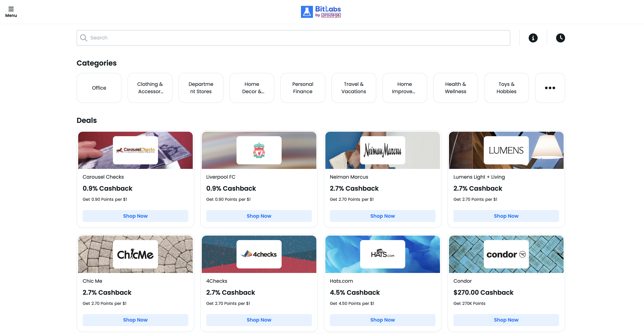Screen dimensions: 644x334
Task: Select the Home Improvement category
Action: tap(404, 88)
